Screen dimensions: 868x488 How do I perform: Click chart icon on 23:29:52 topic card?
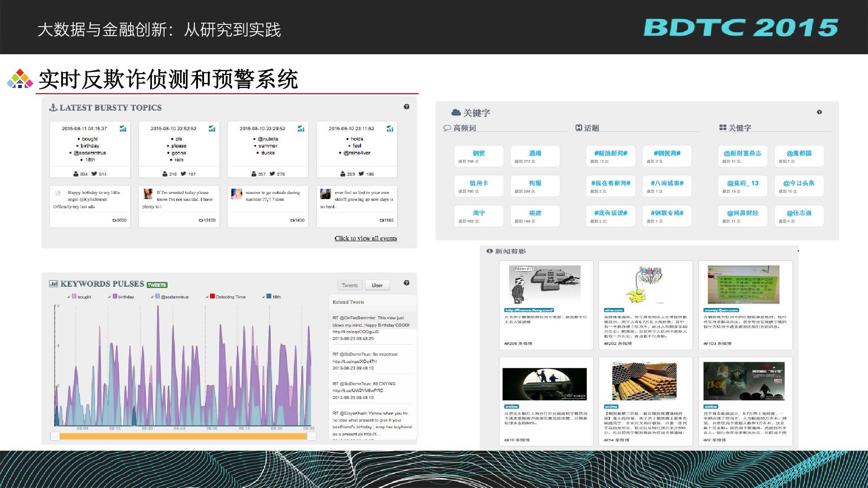pos(301,128)
